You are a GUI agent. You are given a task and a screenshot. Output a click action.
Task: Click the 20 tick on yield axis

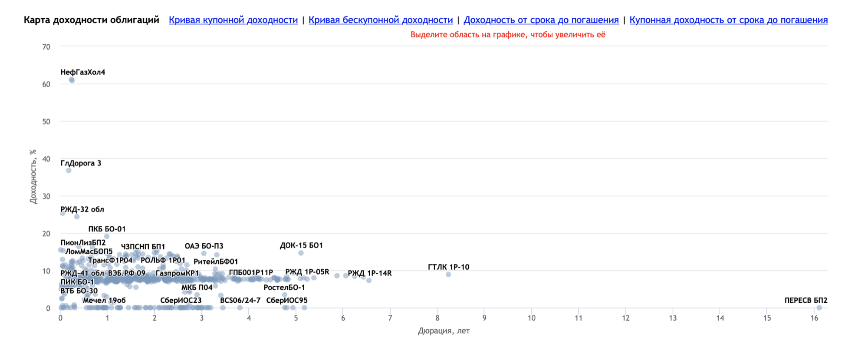[46, 234]
